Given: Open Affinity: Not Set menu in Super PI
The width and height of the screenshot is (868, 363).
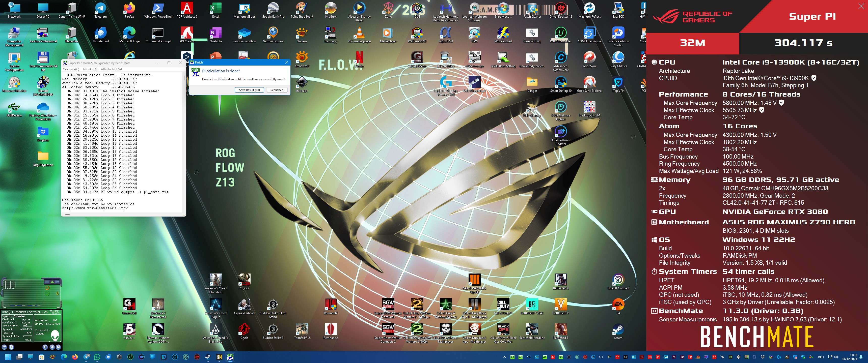Looking at the screenshot, I should coord(112,69).
